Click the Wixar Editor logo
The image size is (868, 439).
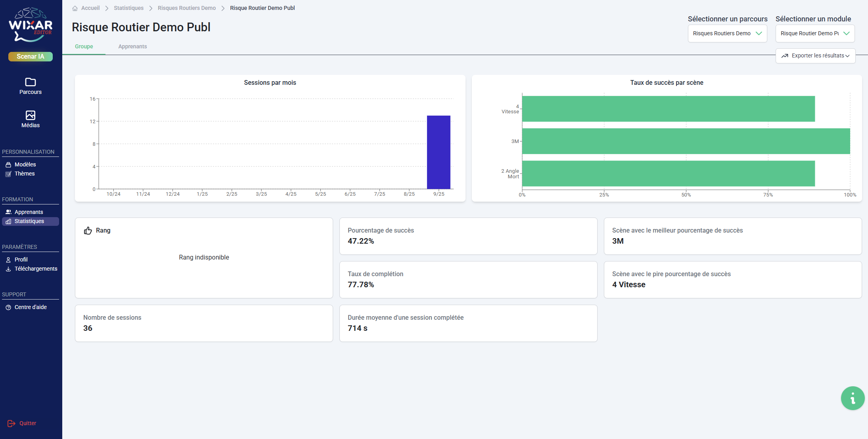tap(31, 25)
